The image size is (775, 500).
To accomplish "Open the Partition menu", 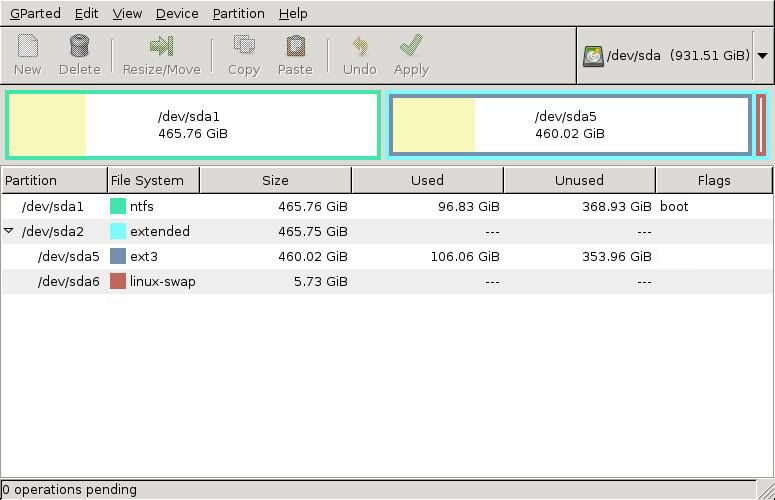I will tap(239, 13).
